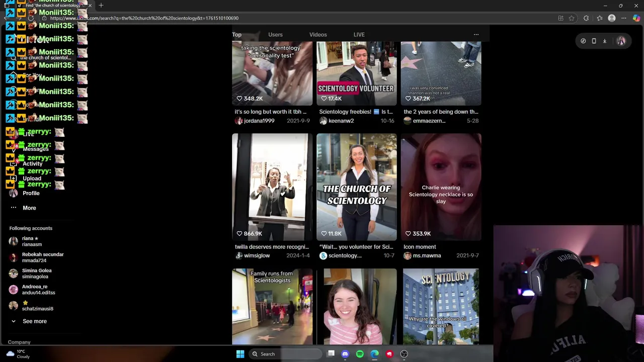Open Edge favorites list icon
The height and width of the screenshot is (362, 644).
click(x=600, y=18)
